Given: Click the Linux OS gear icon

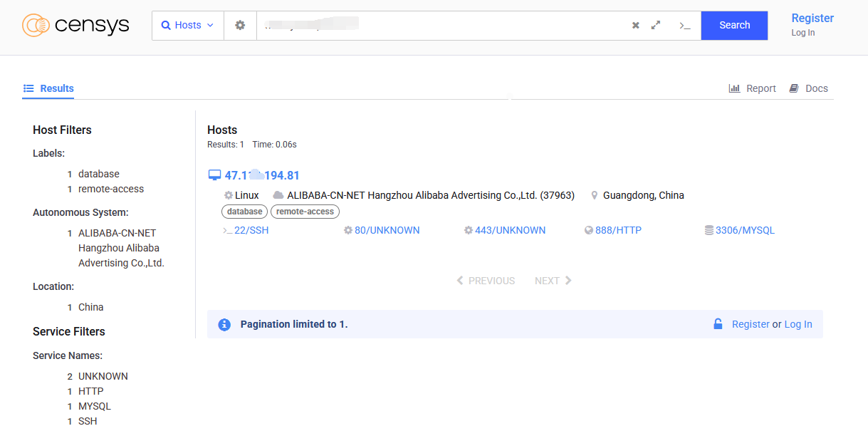Looking at the screenshot, I should [229, 195].
